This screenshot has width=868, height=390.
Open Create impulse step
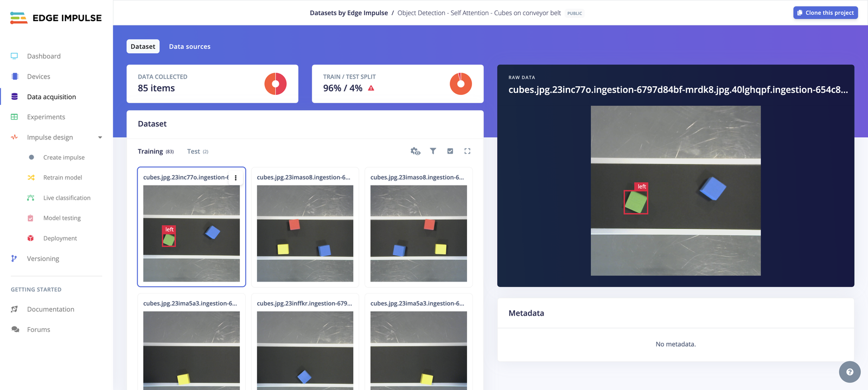pyautogui.click(x=64, y=157)
